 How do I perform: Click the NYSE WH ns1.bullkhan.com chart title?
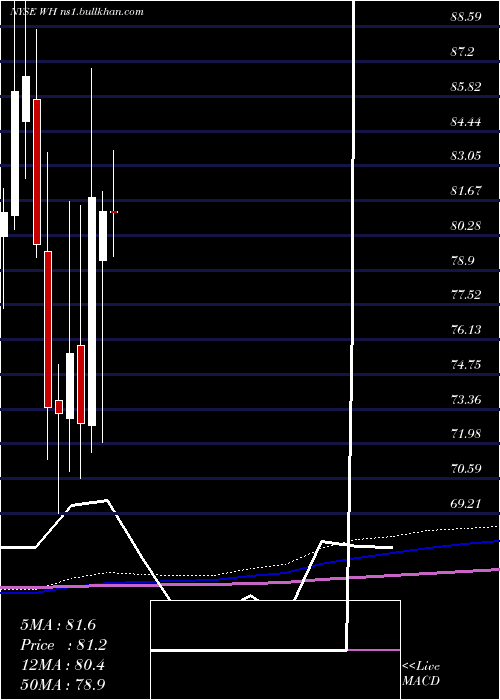(77, 12)
